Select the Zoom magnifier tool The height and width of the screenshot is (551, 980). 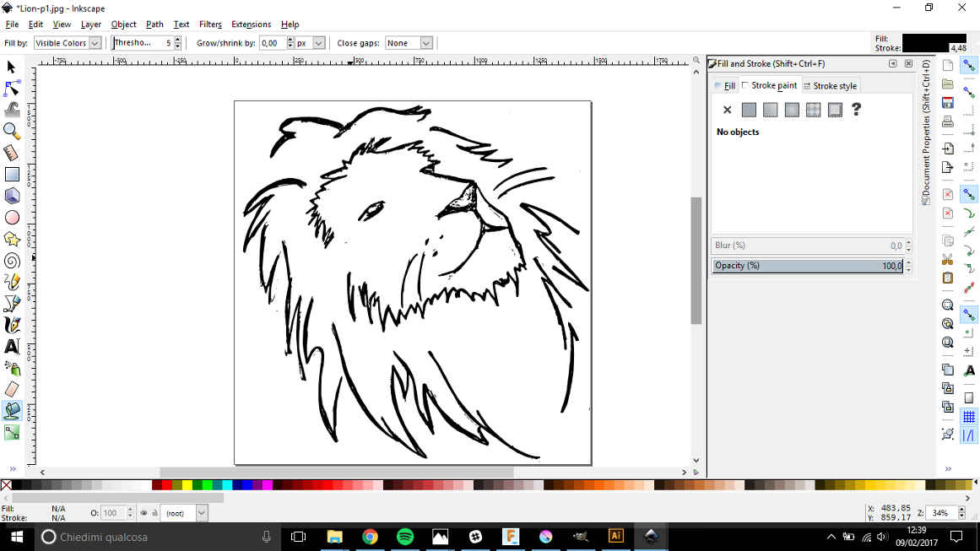point(11,131)
